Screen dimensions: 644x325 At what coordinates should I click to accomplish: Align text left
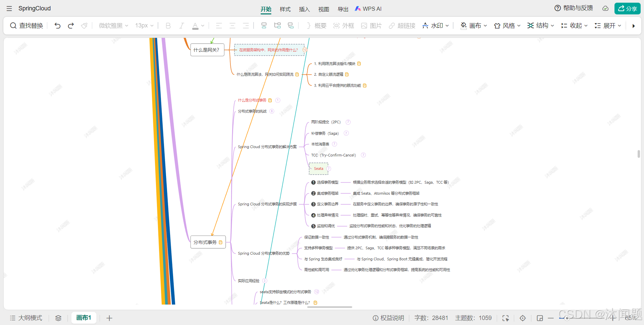tap(219, 26)
